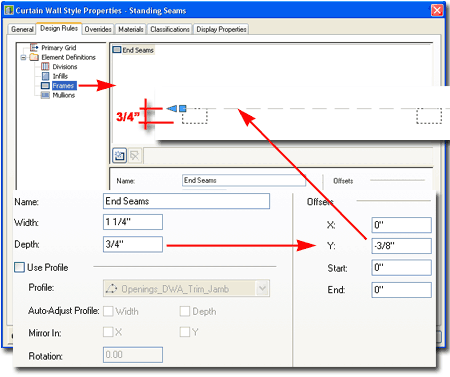
Task: Click the Width field 1 1/4"
Action: (x=133, y=222)
